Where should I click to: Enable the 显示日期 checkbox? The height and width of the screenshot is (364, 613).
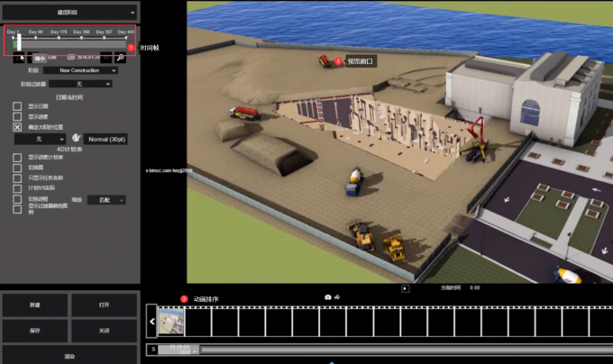pos(17,106)
